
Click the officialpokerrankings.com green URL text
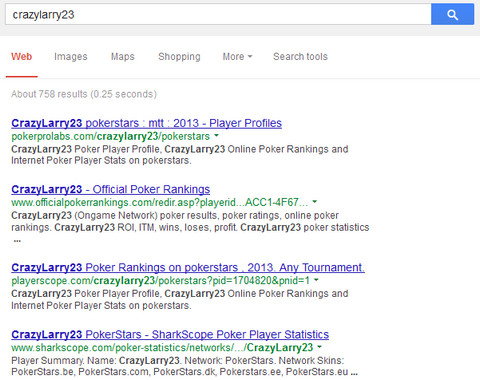[159, 202]
